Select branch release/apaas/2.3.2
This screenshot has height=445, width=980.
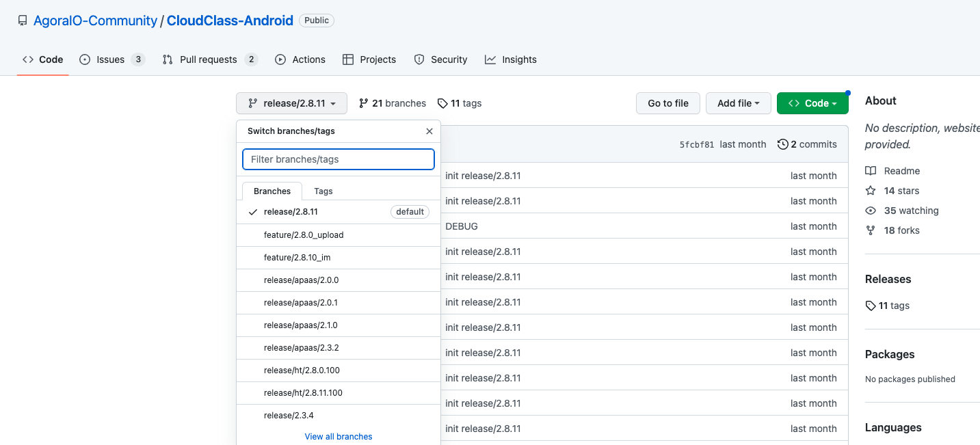[x=339, y=348]
